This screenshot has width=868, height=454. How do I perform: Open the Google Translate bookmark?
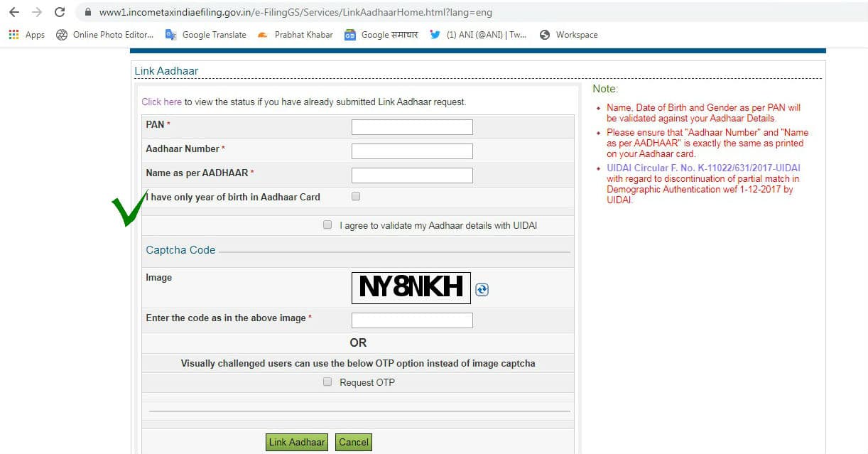[206, 35]
